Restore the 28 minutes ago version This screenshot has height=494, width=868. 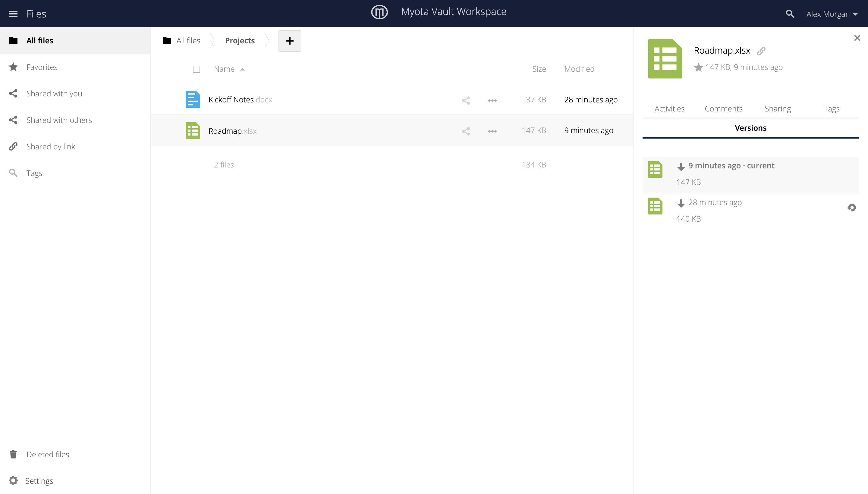pyautogui.click(x=851, y=207)
